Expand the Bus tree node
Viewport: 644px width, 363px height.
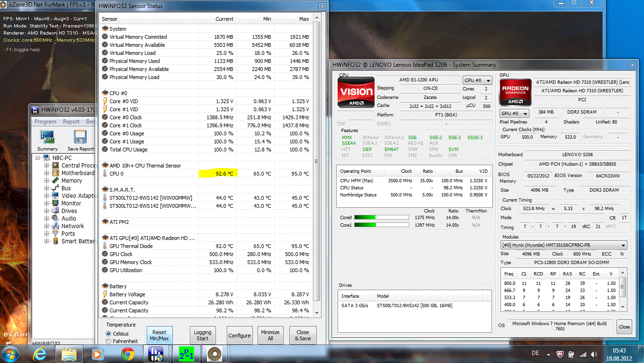47,188
